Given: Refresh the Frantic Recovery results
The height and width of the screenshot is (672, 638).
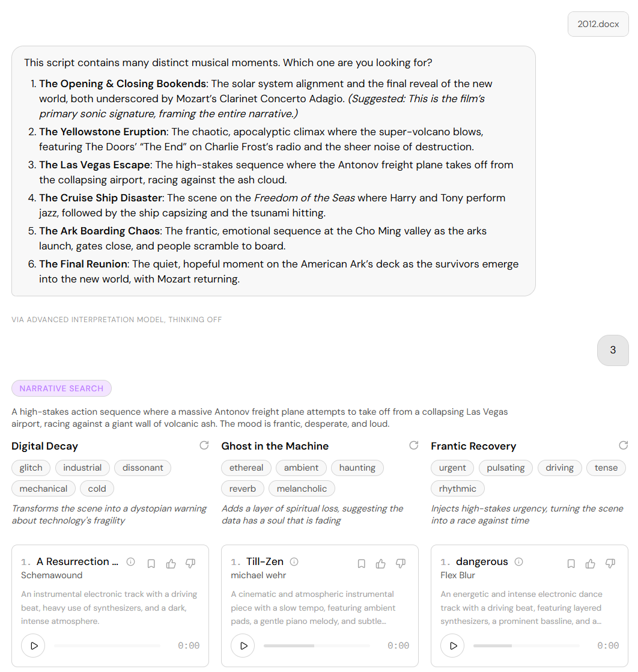Looking at the screenshot, I should (624, 445).
